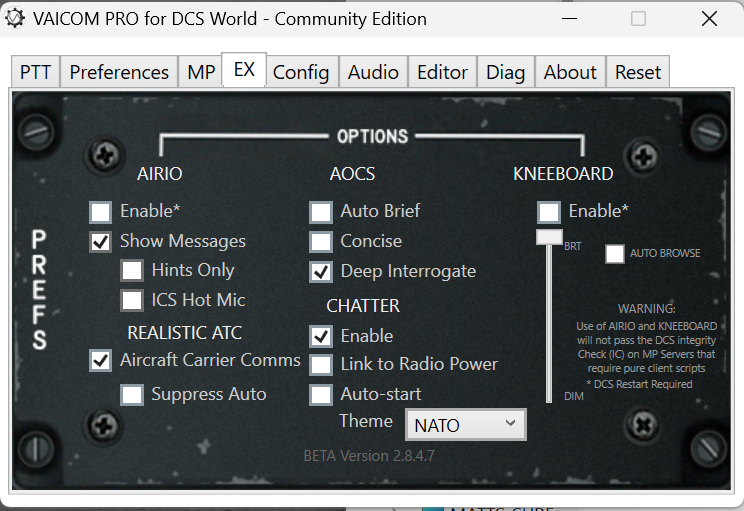Image resolution: width=744 pixels, height=511 pixels.
Task: Disable Deep Interrogate option
Action: (x=321, y=272)
